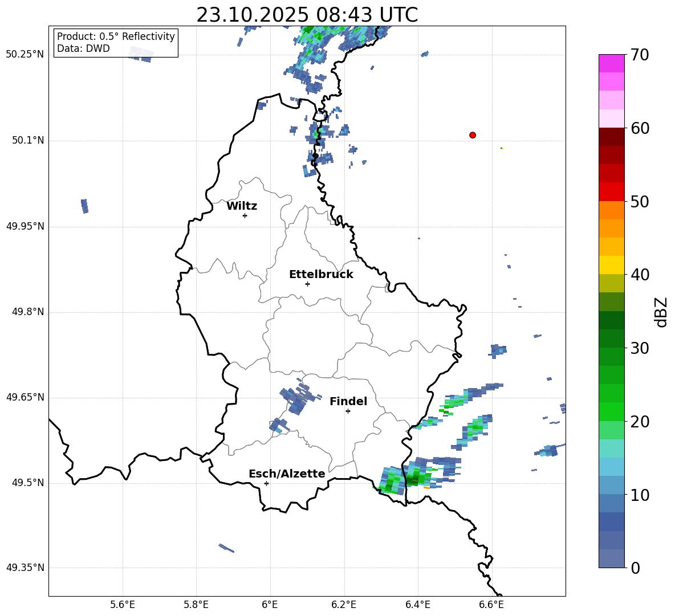Click the 30 value on colorbar
Screen dimensions: 675x616
(639, 348)
